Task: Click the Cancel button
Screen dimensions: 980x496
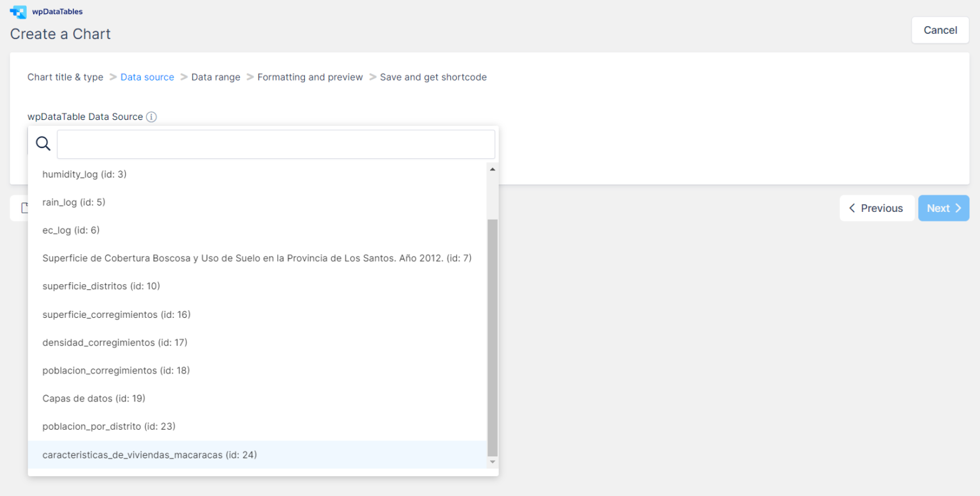Action: 940,30
